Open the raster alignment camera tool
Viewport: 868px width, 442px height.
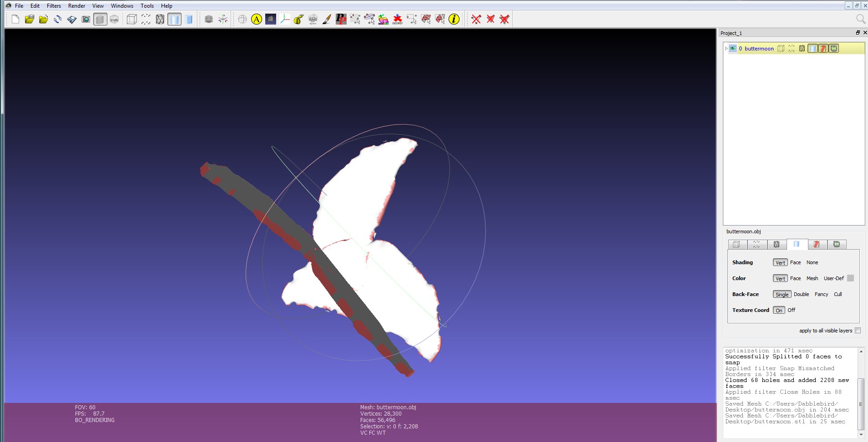(x=313, y=19)
